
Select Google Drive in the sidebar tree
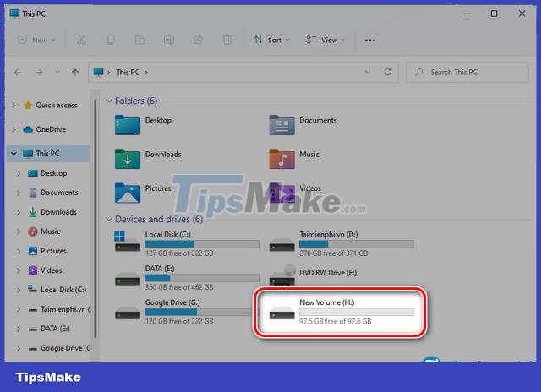click(x=65, y=348)
